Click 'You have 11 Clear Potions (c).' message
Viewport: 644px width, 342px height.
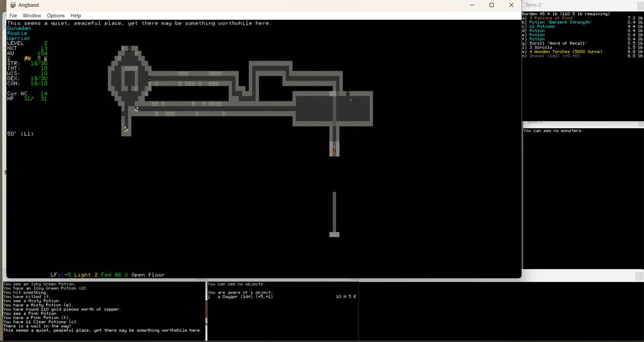(x=38, y=322)
